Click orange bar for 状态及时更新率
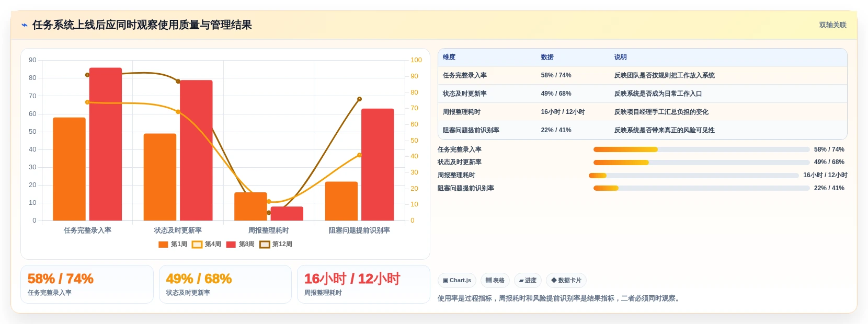 click(x=160, y=177)
